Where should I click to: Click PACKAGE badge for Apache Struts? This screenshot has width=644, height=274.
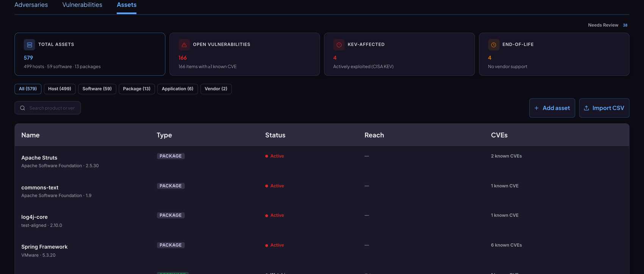tap(171, 156)
